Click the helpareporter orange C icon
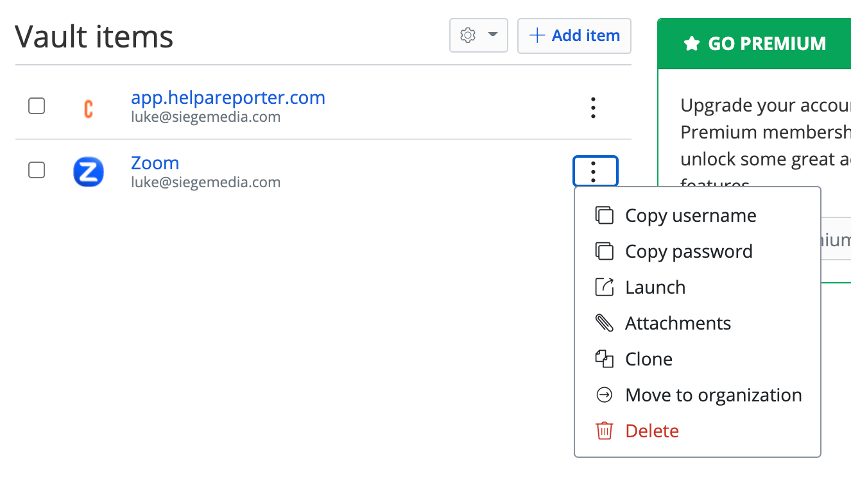 tap(89, 108)
